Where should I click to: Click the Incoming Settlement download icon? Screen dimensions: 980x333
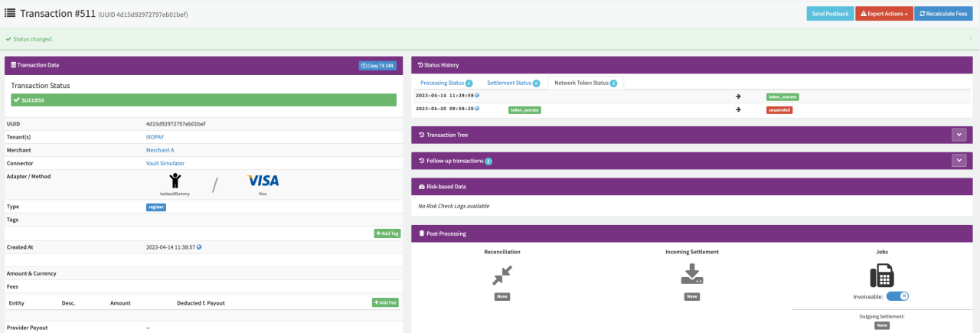691,275
